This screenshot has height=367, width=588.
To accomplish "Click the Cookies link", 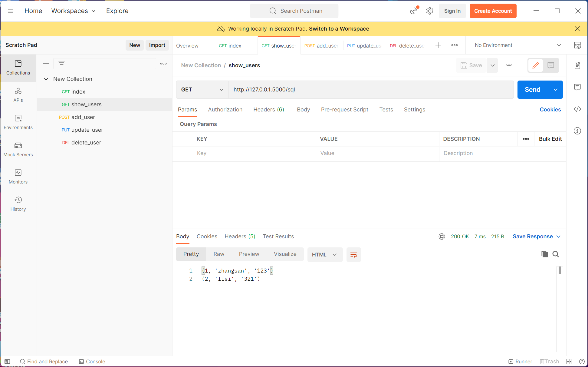I will pos(550,110).
